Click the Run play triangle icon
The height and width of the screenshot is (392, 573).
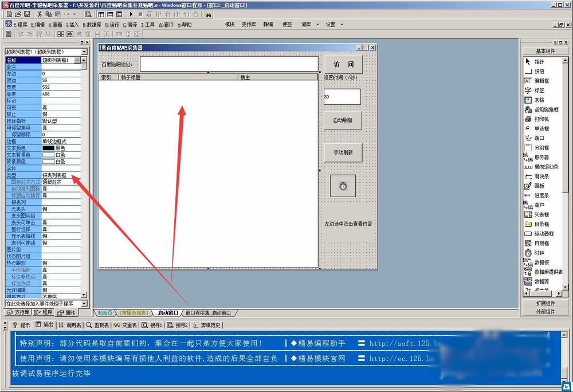coord(131,14)
